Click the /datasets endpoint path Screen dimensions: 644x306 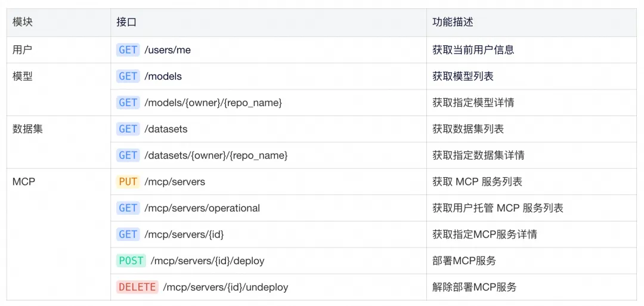pyautogui.click(x=166, y=129)
